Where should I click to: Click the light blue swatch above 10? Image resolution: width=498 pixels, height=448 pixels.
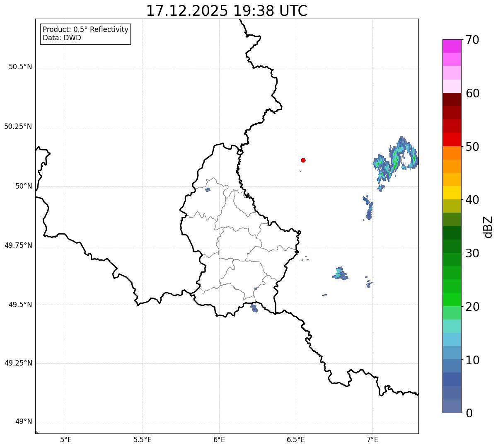coord(452,353)
